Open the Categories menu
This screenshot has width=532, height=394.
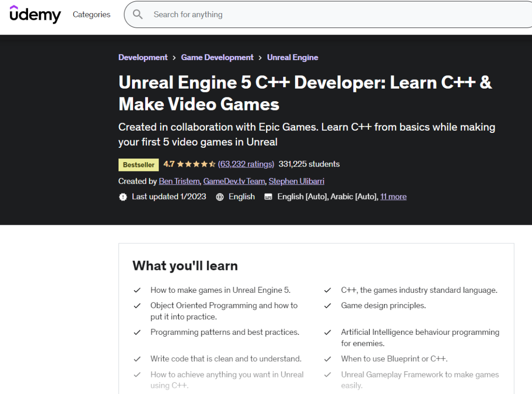91,14
